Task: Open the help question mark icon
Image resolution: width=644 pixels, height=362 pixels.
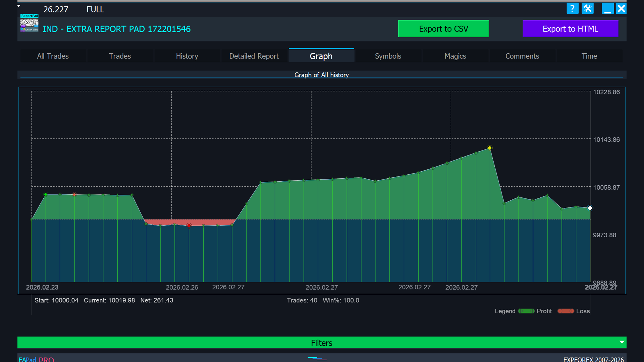Action: click(x=572, y=8)
